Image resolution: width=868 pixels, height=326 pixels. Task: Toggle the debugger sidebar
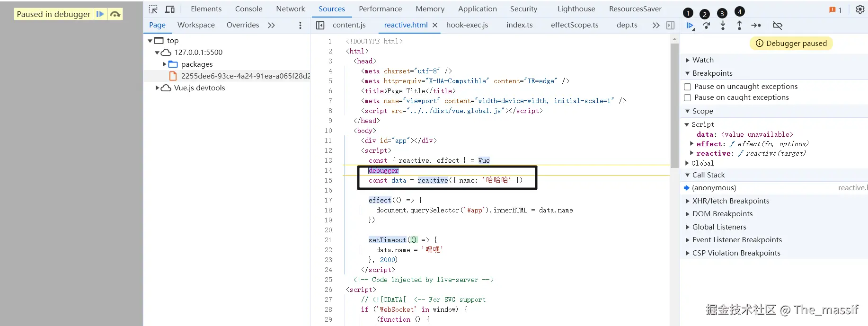click(670, 25)
